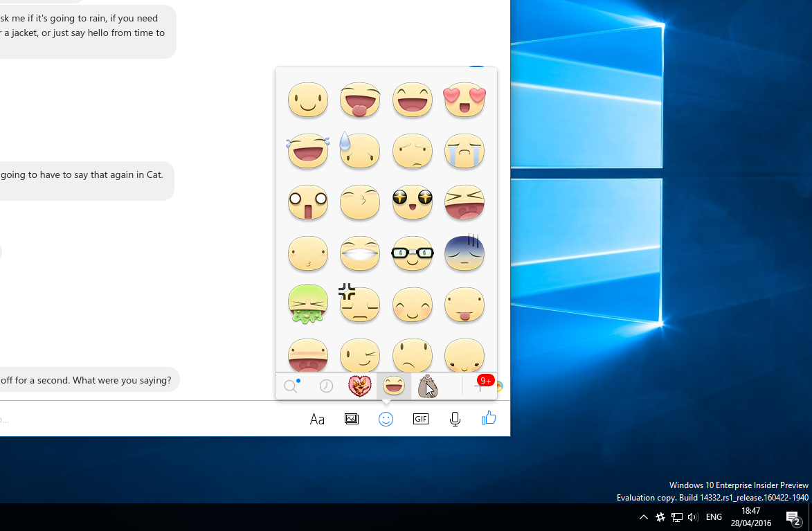The height and width of the screenshot is (531, 812).
Task: Click the message input field
Action: tap(150, 419)
